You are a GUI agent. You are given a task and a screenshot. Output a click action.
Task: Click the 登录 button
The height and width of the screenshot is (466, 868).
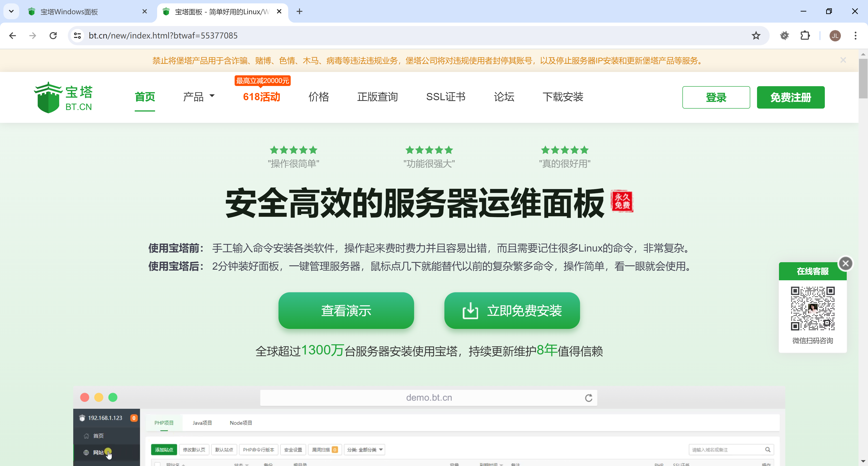click(716, 97)
